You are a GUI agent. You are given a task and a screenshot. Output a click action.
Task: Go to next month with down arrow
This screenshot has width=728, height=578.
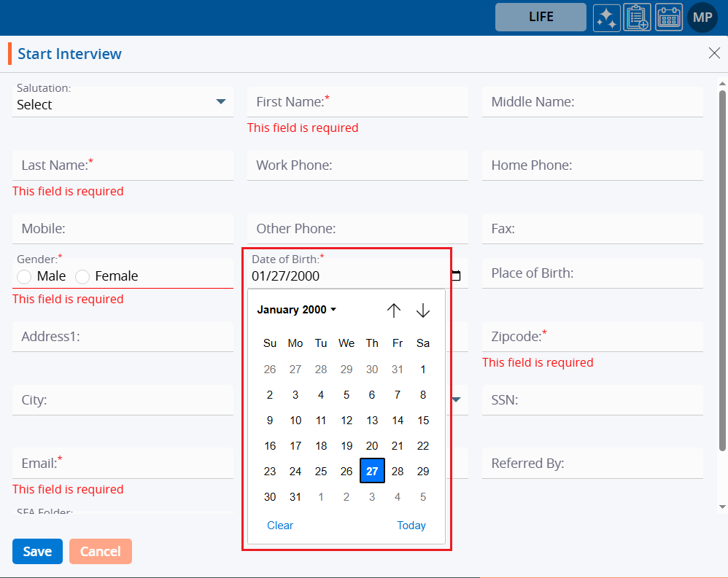423,311
